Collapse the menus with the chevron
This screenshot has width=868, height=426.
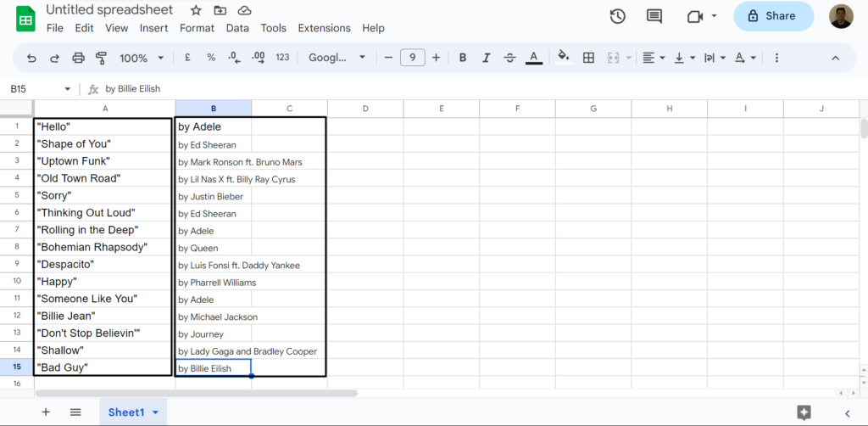(x=835, y=59)
